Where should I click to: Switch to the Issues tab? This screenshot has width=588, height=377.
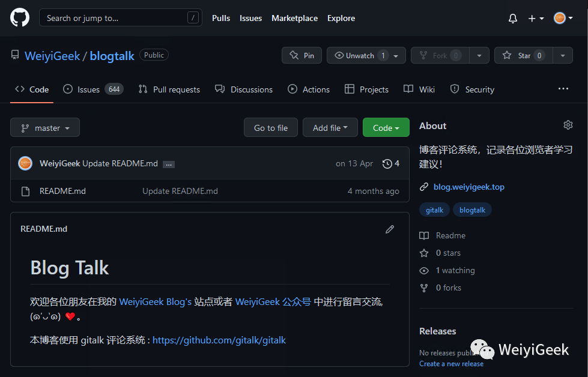pyautogui.click(x=93, y=89)
